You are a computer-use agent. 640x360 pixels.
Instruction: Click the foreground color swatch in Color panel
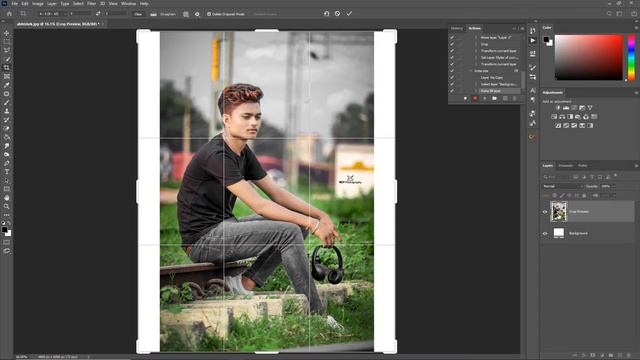point(546,39)
